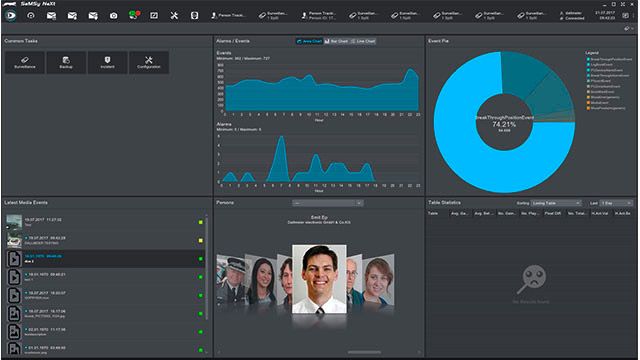The width and height of the screenshot is (640, 360).
Task: Click the camera snapshot icon in the toolbar
Action: tap(113, 16)
